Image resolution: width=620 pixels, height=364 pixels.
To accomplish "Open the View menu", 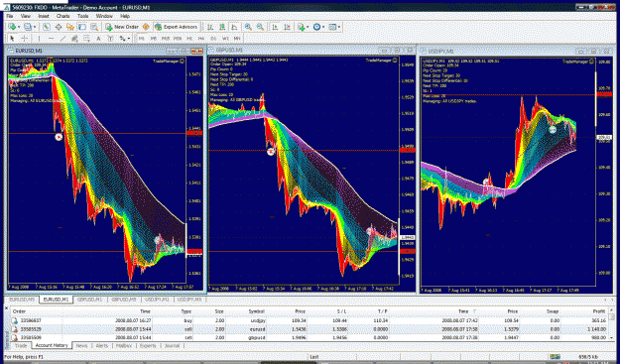I will click(26, 16).
